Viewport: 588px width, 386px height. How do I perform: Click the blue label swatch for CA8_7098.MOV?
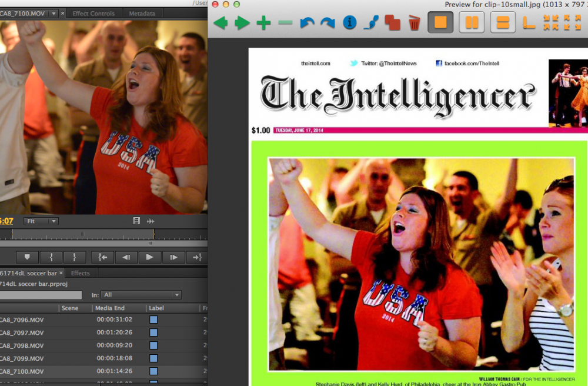pyautogui.click(x=153, y=345)
